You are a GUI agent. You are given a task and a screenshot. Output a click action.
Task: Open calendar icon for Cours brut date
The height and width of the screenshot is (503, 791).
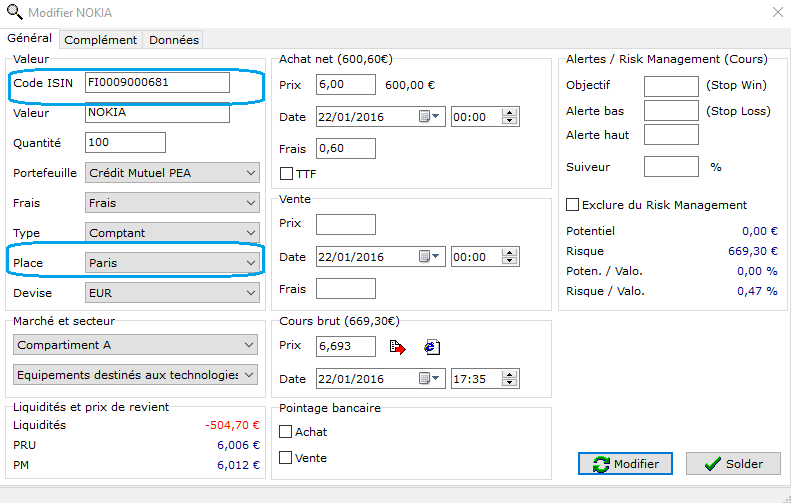(x=424, y=378)
